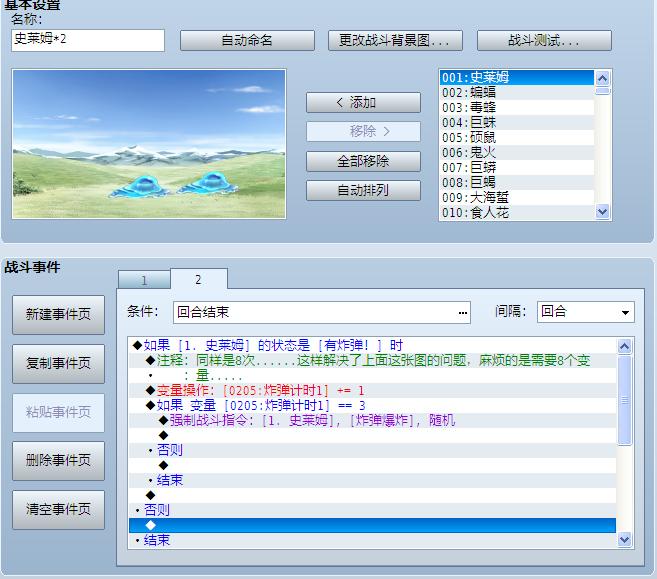Click the 自动命名 button
The width and height of the screenshot is (657, 579).
coord(247,40)
